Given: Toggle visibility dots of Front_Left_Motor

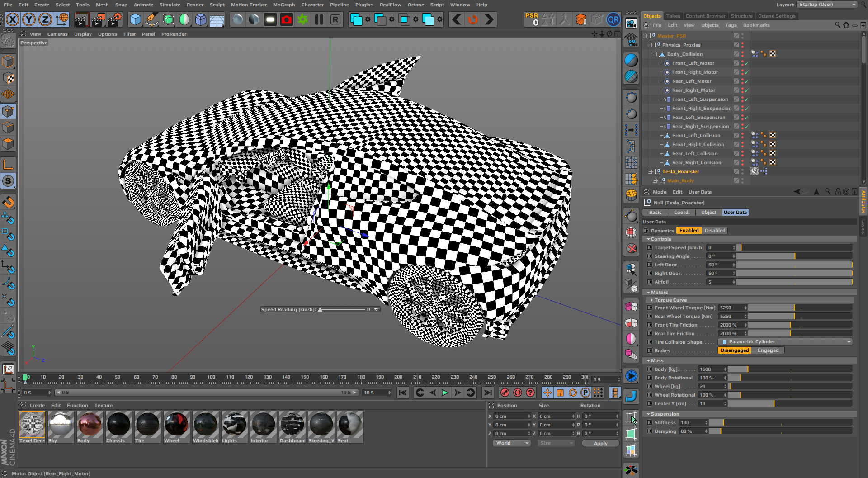Looking at the screenshot, I should pyautogui.click(x=742, y=63).
